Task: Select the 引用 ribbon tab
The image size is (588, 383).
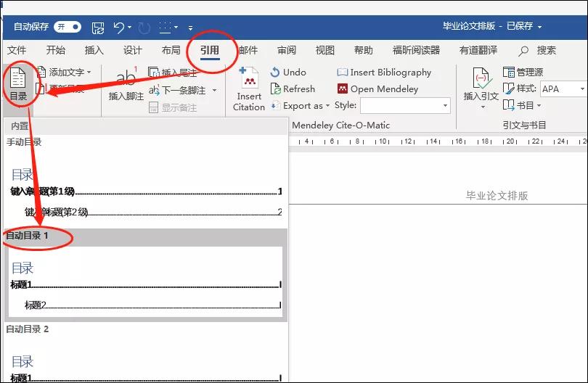Action: pyautogui.click(x=210, y=50)
